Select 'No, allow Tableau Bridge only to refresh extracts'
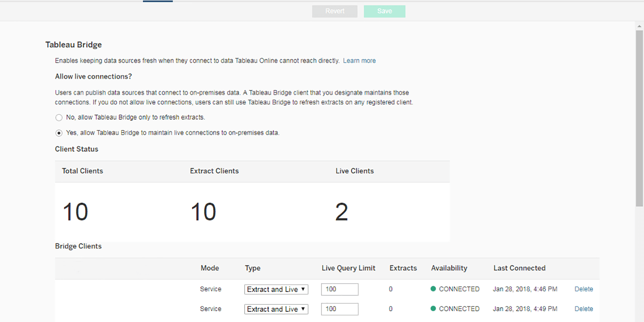The image size is (644, 322). [59, 118]
